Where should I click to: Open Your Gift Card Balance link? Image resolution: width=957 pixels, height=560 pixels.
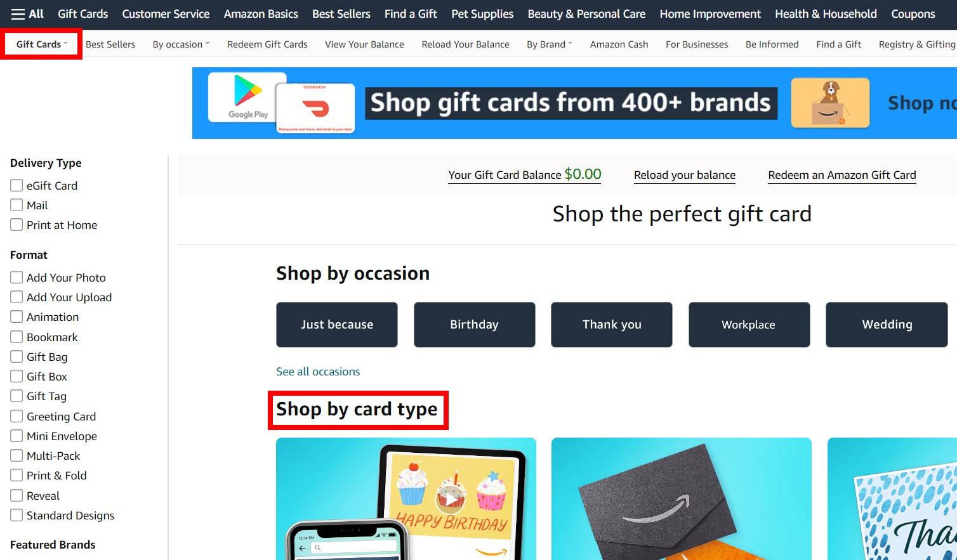point(525,174)
